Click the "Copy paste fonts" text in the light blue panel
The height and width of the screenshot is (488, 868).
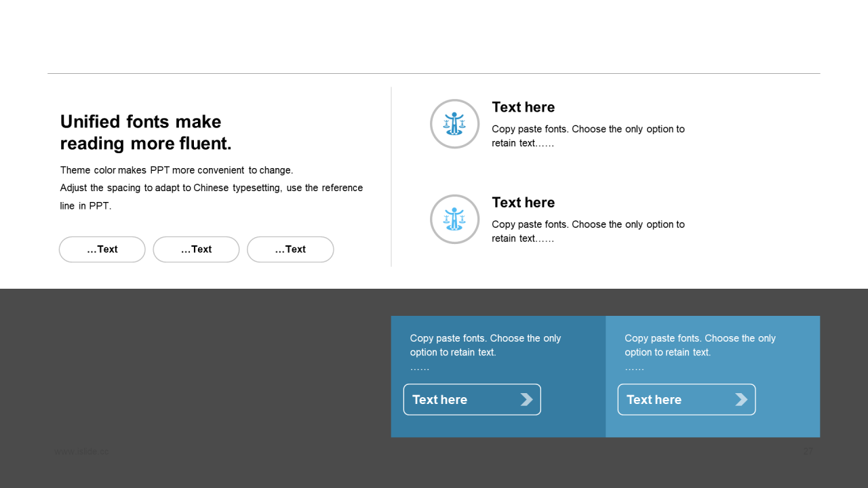pos(700,352)
